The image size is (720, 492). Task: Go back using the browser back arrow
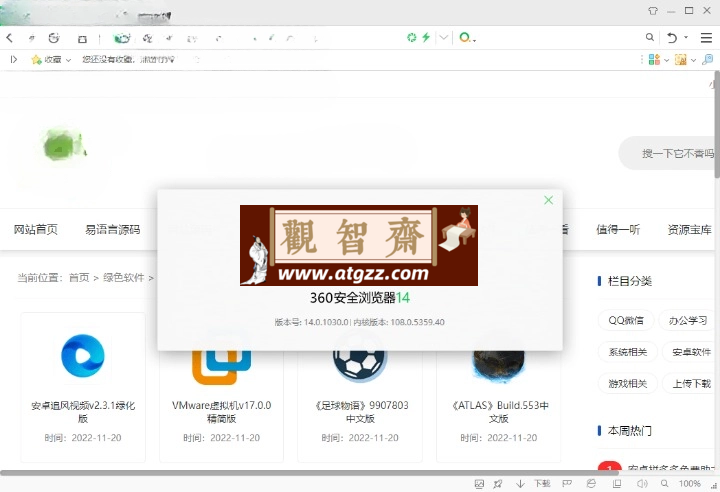coord(9,38)
